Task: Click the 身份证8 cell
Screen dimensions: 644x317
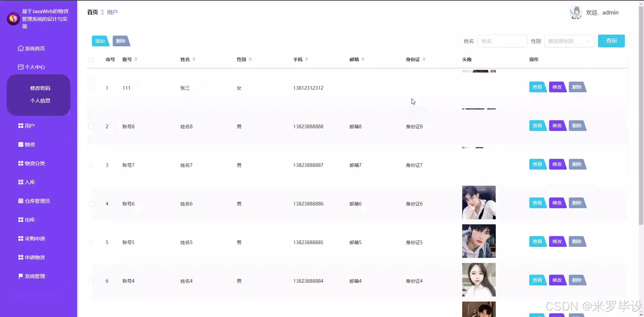Action: pyautogui.click(x=414, y=127)
